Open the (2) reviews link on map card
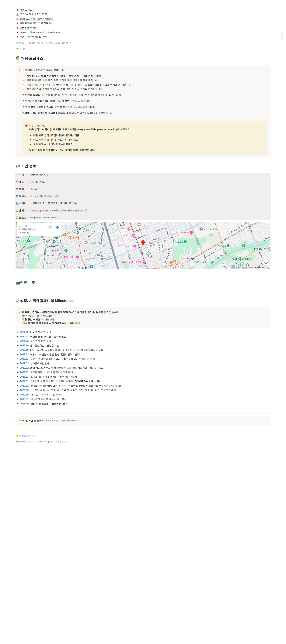Screen dimensions: 286x644 (x=25, y=233)
